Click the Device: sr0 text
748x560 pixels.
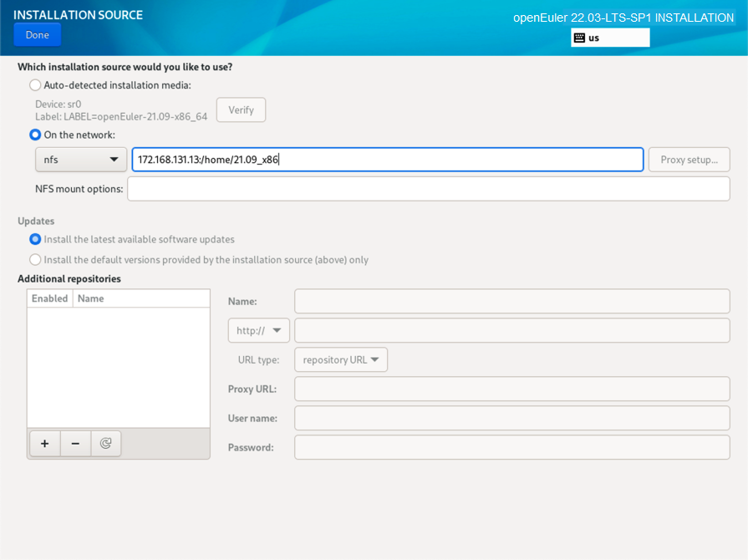click(x=59, y=104)
